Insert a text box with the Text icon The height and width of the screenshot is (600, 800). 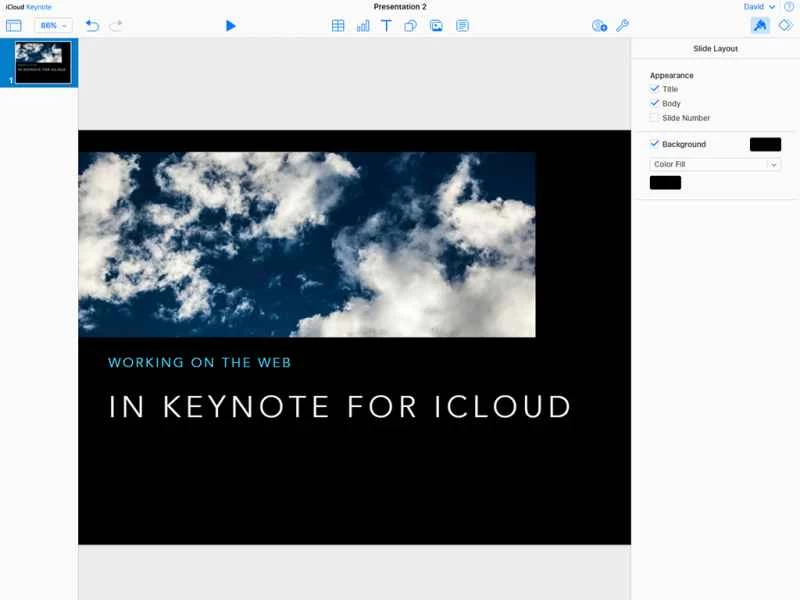coord(386,25)
